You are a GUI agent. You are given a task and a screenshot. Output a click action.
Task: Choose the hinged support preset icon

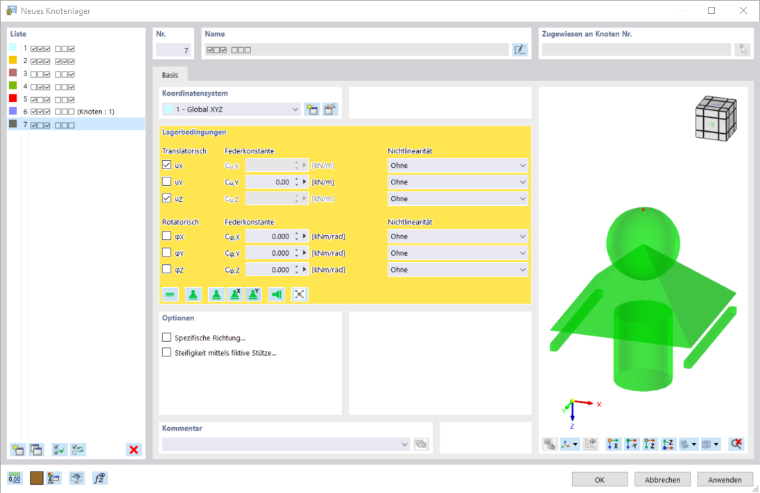coord(193,294)
